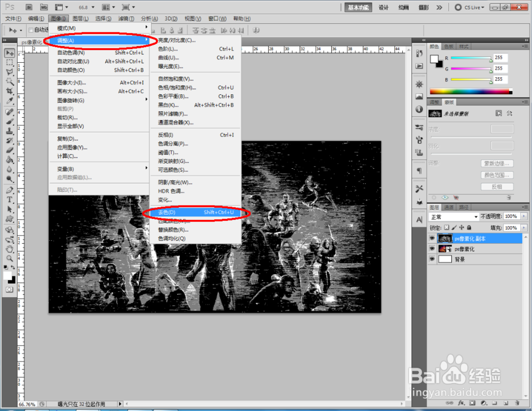Select the 基本功能 workspace button
This screenshot has width=532, height=411.
358,7
